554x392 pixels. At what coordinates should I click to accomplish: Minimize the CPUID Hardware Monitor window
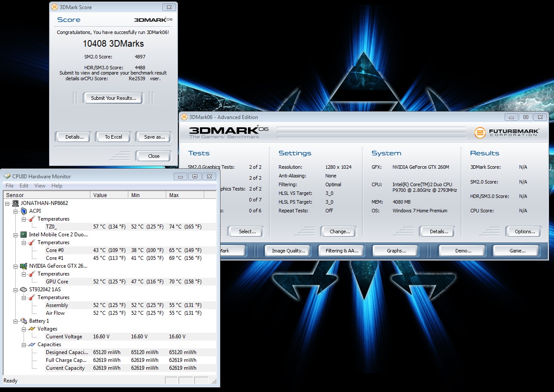point(181,176)
